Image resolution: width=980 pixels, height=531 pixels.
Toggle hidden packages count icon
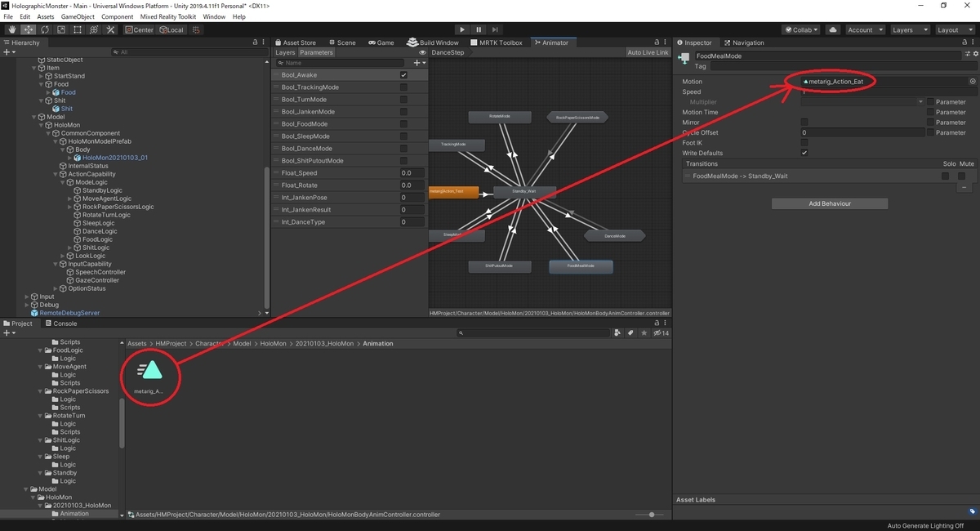click(661, 333)
